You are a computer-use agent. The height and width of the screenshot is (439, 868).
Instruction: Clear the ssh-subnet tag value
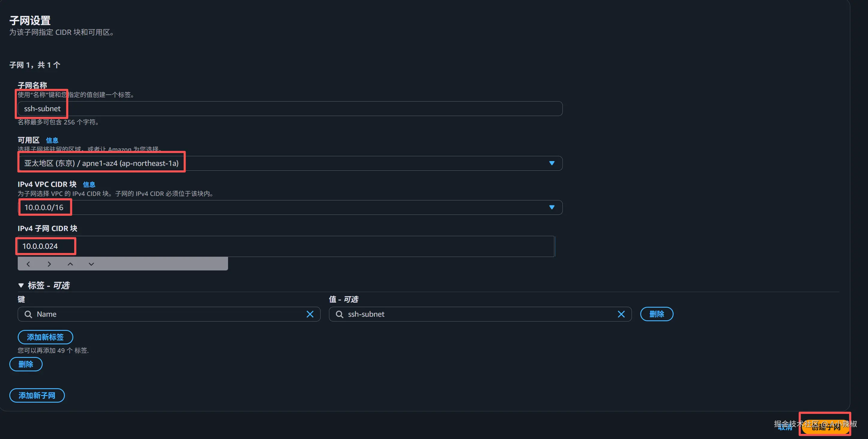621,314
